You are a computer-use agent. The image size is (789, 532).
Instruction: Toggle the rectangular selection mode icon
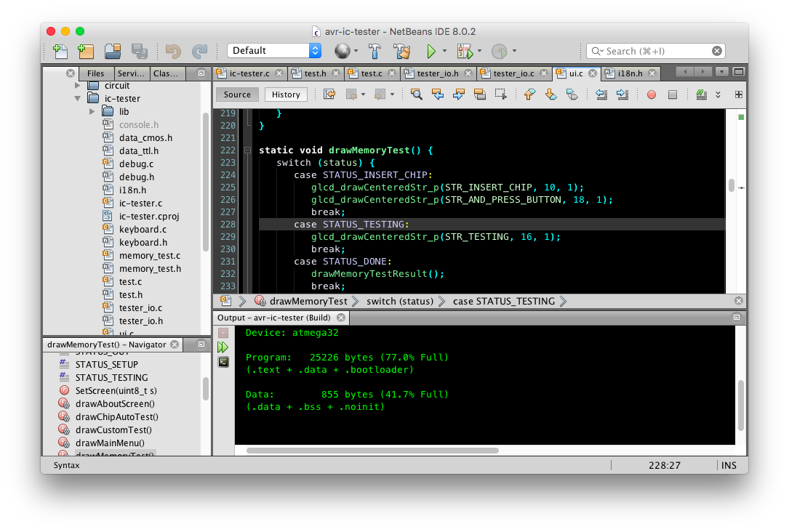(500, 94)
